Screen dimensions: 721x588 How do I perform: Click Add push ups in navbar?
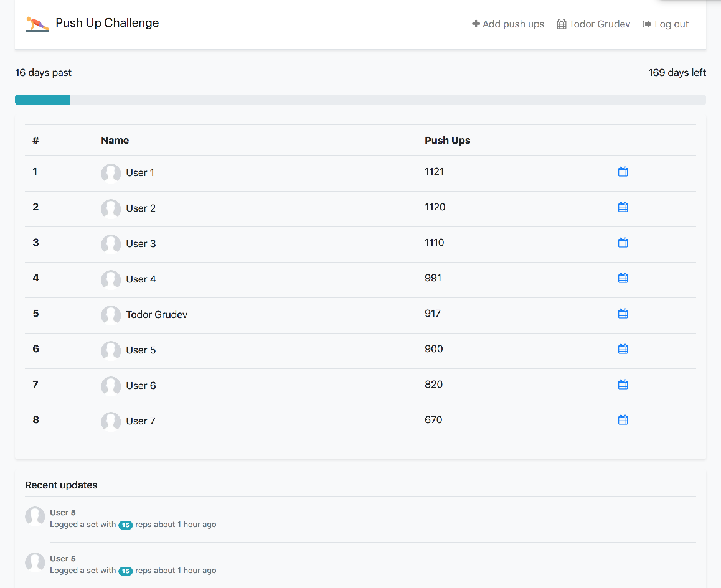point(508,24)
